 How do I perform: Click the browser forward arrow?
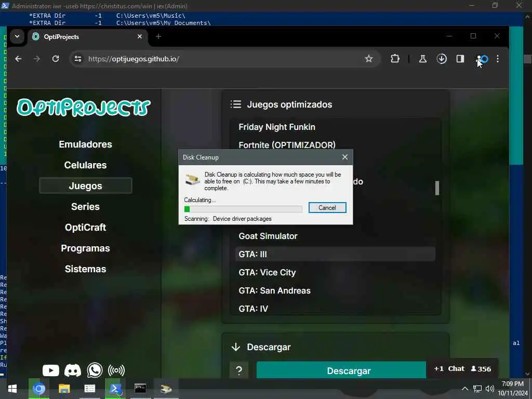click(37, 59)
